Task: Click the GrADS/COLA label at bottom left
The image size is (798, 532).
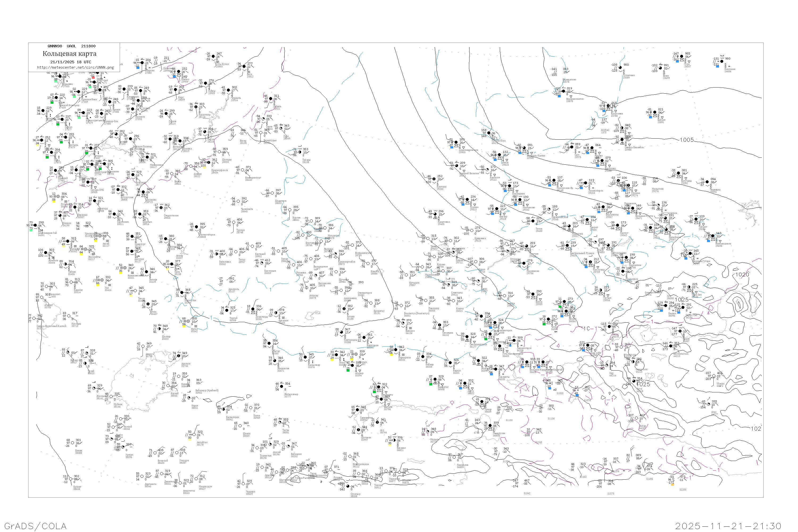Action: pyautogui.click(x=35, y=526)
